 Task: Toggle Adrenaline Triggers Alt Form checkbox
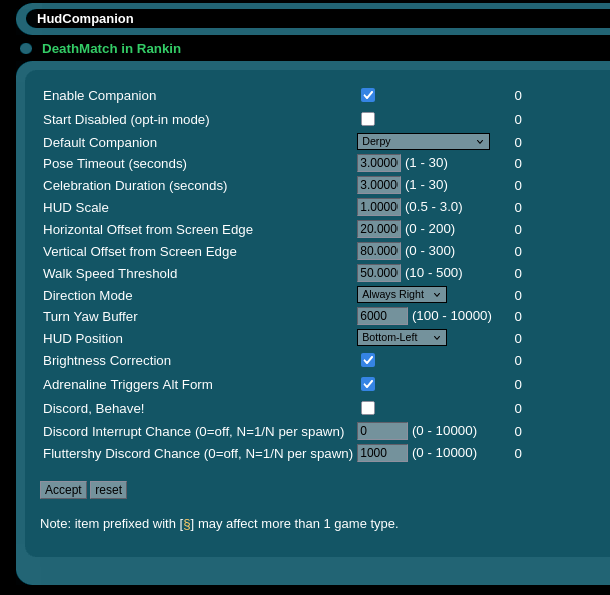coord(368,384)
